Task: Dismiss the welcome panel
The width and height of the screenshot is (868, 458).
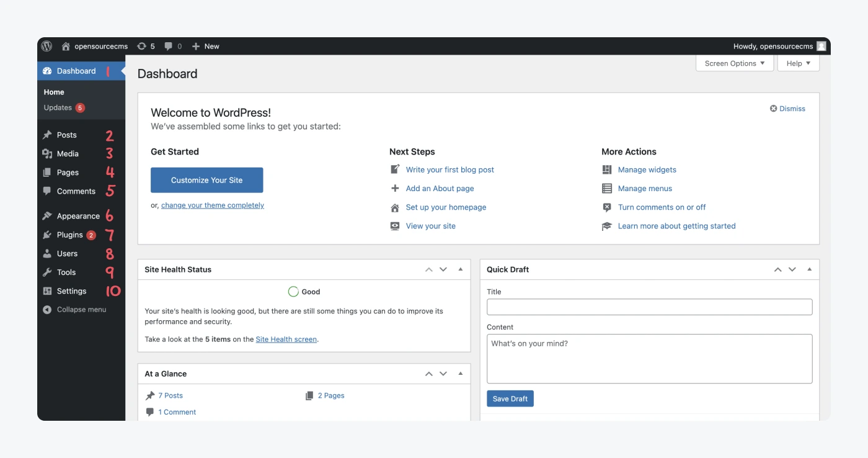Action: [787, 109]
